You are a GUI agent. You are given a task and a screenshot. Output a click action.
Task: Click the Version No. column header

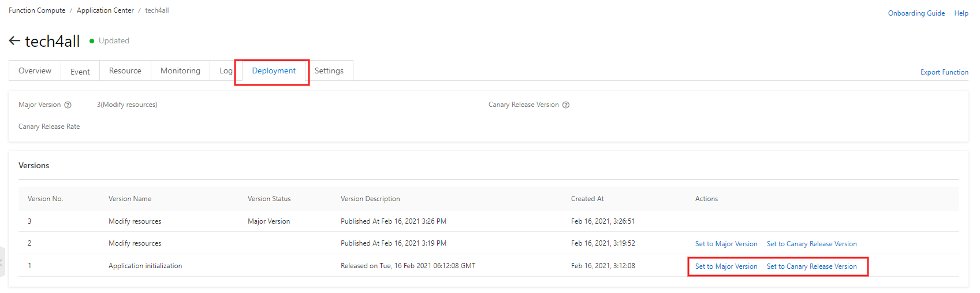coord(45,199)
